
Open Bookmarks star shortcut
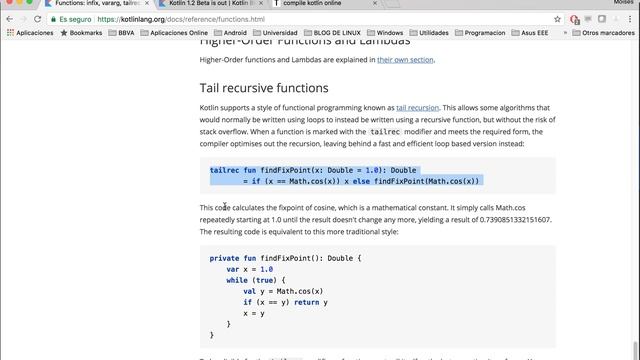coord(81,33)
